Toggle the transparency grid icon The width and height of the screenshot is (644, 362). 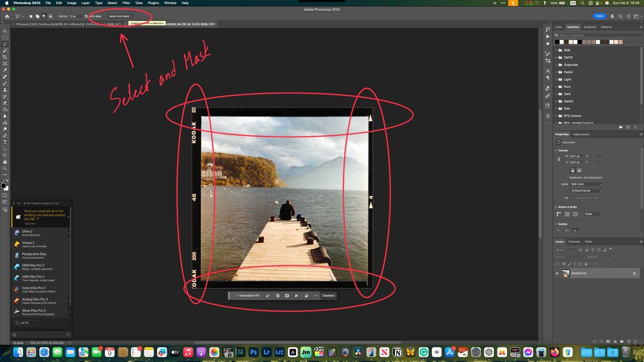click(x=576, y=214)
